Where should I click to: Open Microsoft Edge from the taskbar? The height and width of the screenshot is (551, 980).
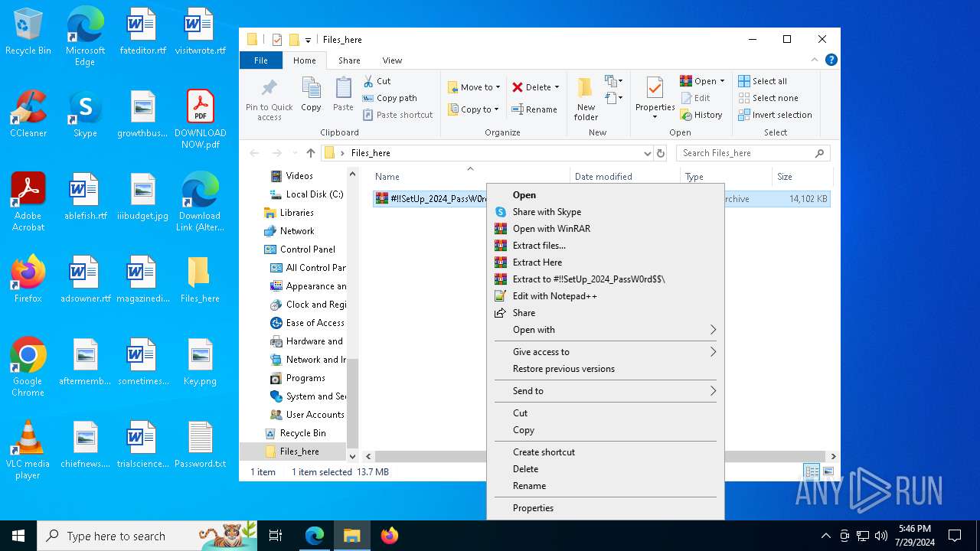[315, 536]
